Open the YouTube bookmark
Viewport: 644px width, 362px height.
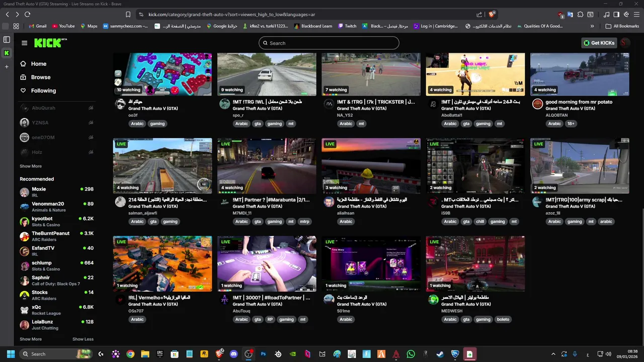pos(63,26)
